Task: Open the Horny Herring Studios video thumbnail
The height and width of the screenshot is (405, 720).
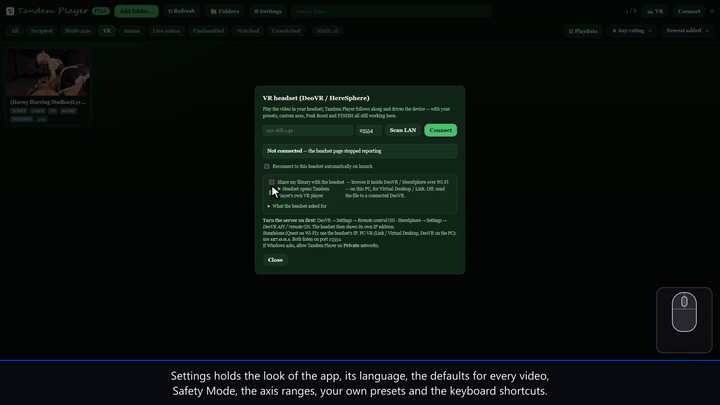Action: pos(48,73)
